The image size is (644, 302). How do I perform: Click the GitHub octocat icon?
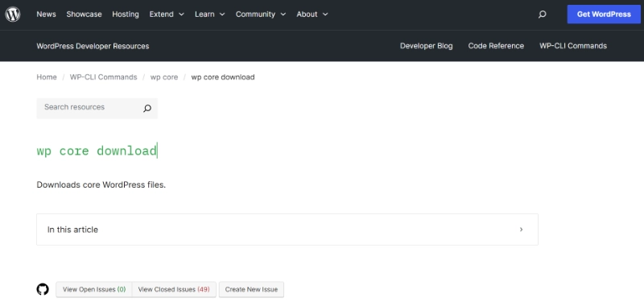pos(43,289)
